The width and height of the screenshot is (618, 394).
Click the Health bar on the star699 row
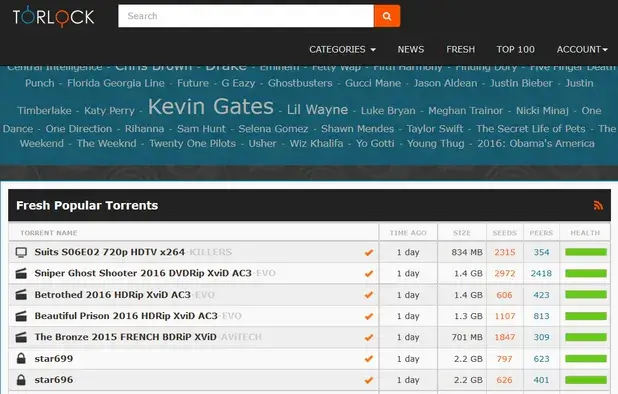click(x=586, y=359)
